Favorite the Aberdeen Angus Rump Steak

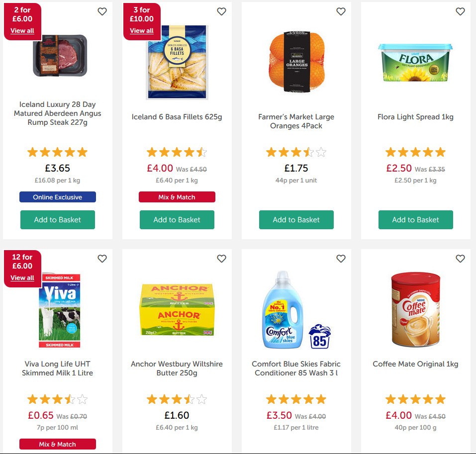coord(102,11)
